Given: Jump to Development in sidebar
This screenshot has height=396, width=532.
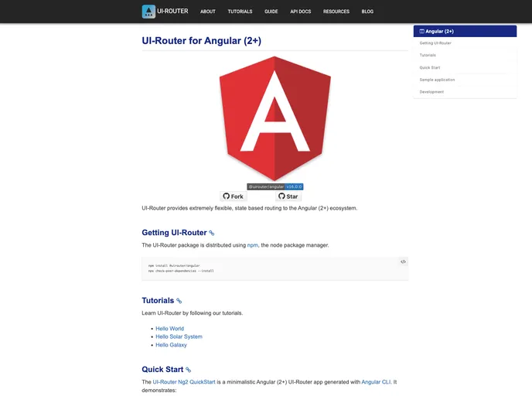Looking at the screenshot, I should [x=431, y=92].
